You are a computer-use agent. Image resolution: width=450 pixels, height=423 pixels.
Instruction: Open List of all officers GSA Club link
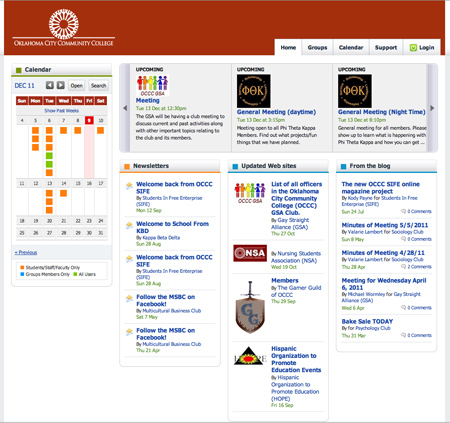pos(296,198)
